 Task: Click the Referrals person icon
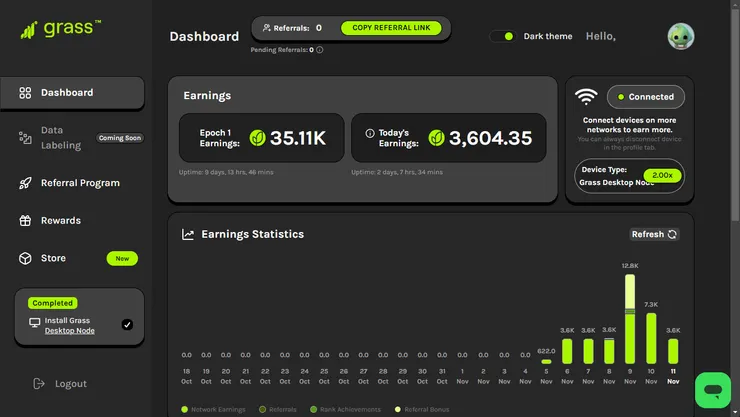[x=267, y=28]
